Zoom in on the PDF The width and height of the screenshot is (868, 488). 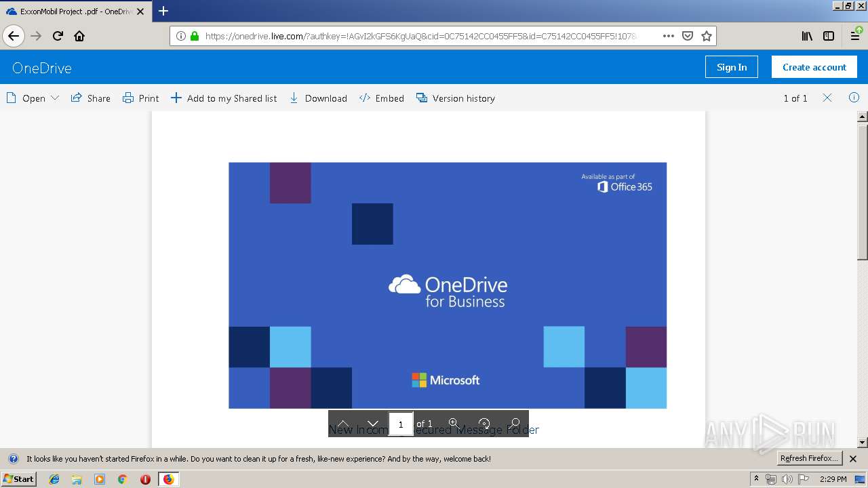point(453,424)
